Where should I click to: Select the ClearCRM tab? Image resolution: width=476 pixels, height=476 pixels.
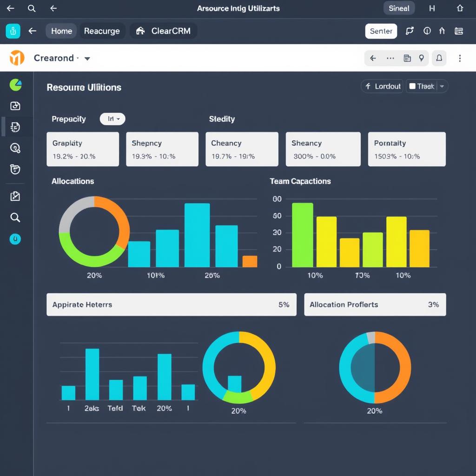point(164,31)
